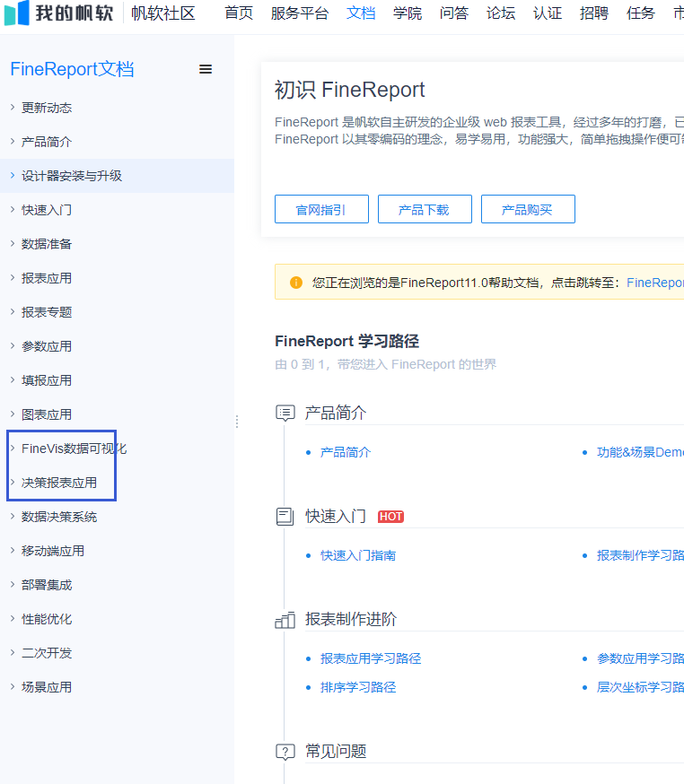
Task: Open 任务 in the top navigation
Action: coord(641,13)
